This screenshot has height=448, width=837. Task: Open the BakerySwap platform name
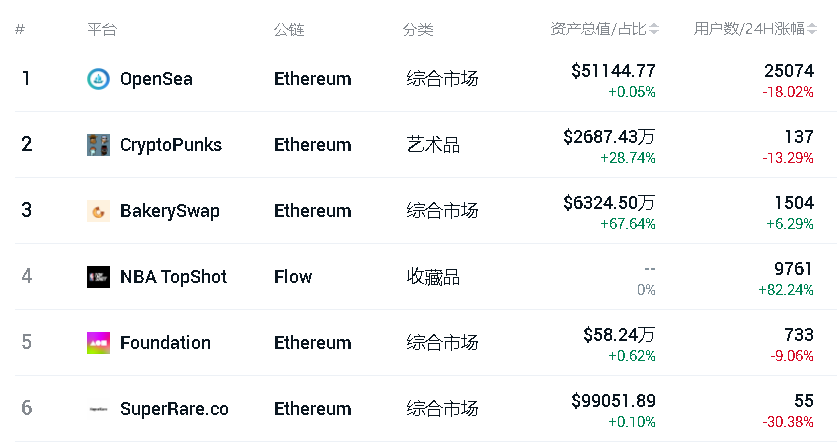(169, 211)
